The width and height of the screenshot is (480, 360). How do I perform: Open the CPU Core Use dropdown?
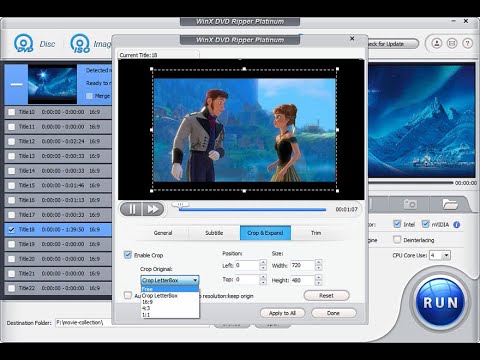coord(440,255)
